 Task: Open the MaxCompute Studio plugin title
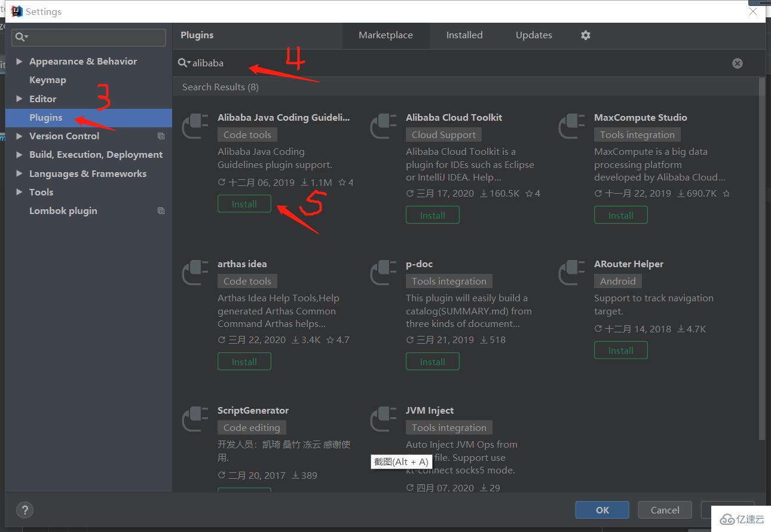(x=641, y=118)
